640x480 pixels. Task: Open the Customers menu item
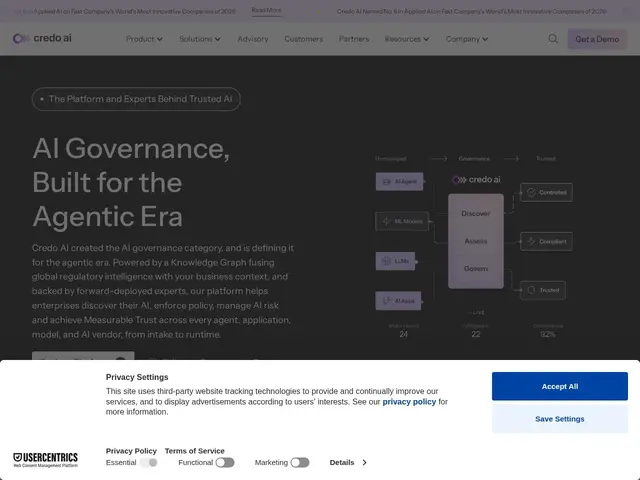point(303,39)
